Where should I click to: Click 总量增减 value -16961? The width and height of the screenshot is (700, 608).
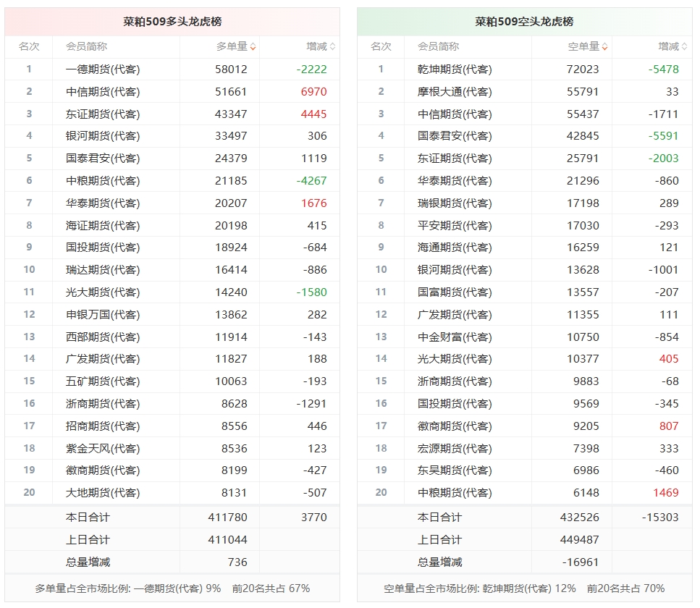[x=581, y=562]
